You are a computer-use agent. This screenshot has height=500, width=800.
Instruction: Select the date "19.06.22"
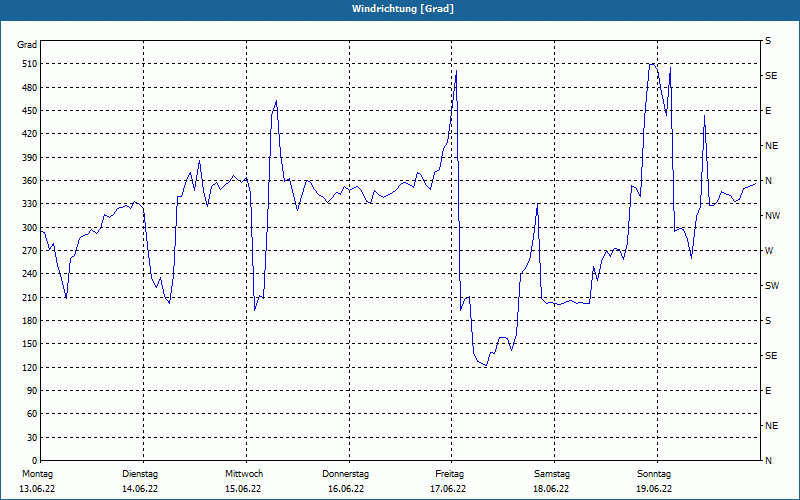point(654,489)
